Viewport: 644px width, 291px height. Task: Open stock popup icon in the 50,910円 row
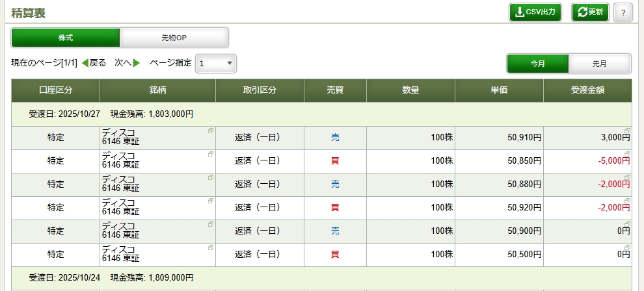click(210, 131)
